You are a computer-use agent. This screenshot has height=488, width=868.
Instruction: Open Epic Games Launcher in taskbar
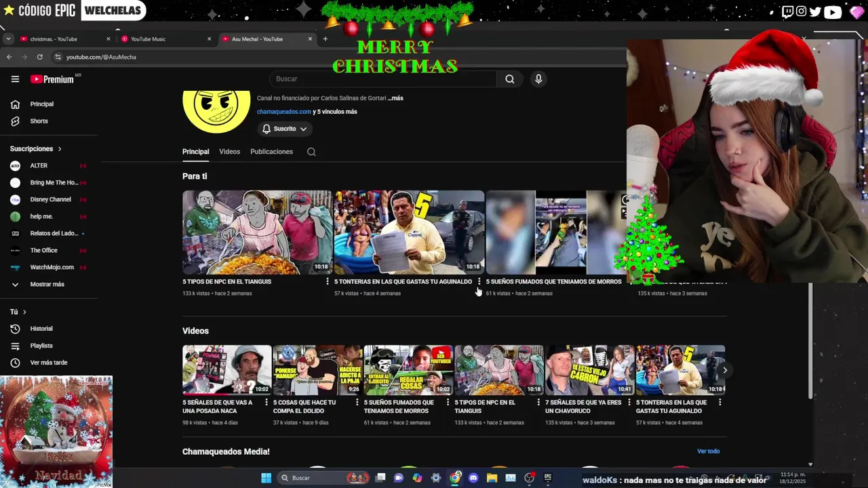click(547, 478)
